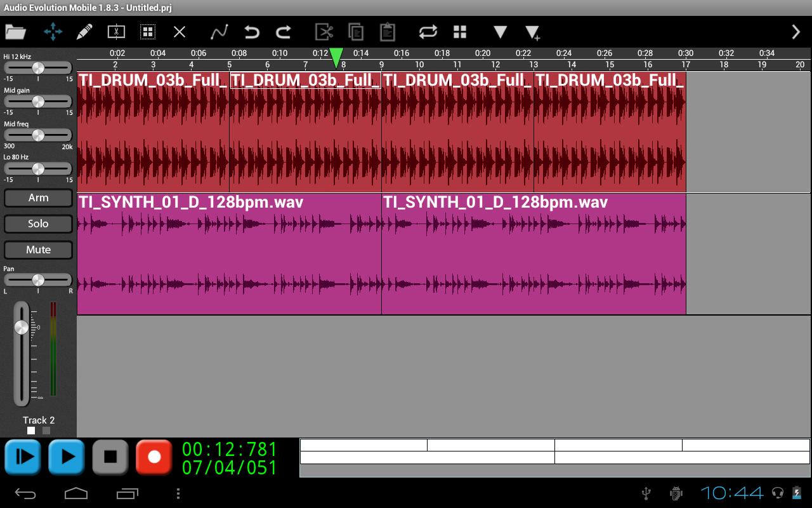Mute the current track
Image resolution: width=812 pixels, height=508 pixels.
click(38, 250)
